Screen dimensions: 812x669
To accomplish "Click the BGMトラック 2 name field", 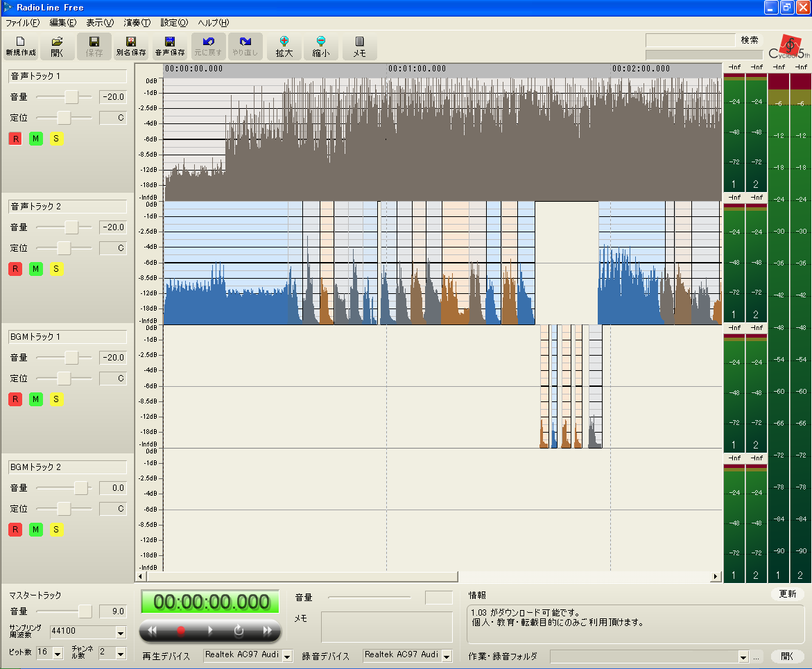I will 67,467.
